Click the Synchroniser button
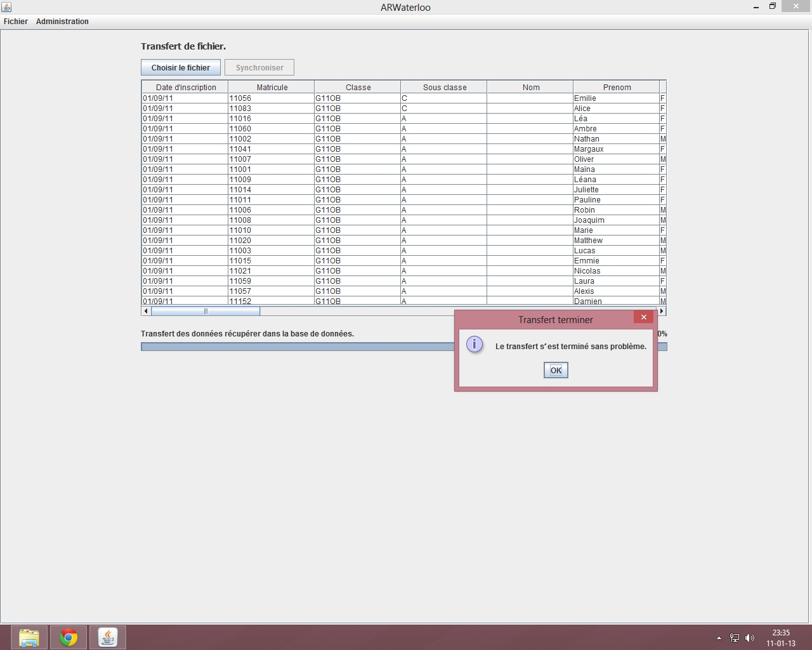The height and width of the screenshot is (650, 812). 259,68
